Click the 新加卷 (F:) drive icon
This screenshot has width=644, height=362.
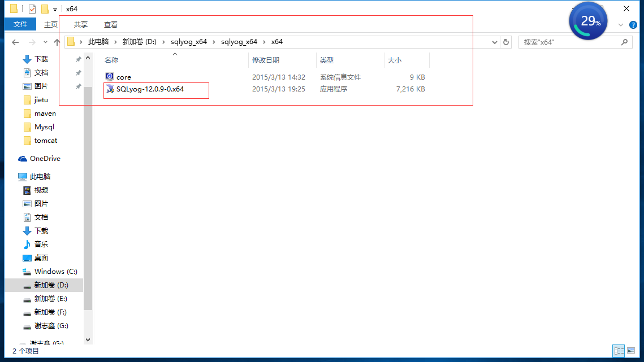[x=27, y=313]
